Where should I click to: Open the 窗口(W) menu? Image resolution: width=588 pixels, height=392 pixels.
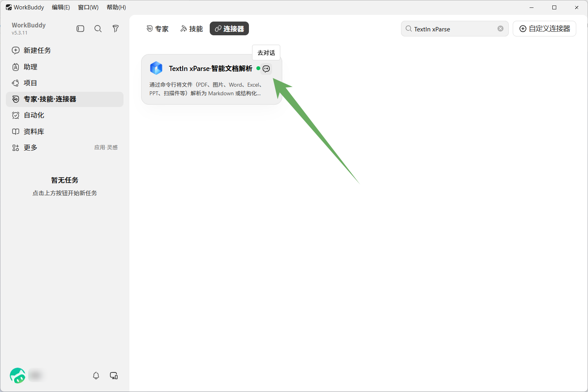click(88, 7)
